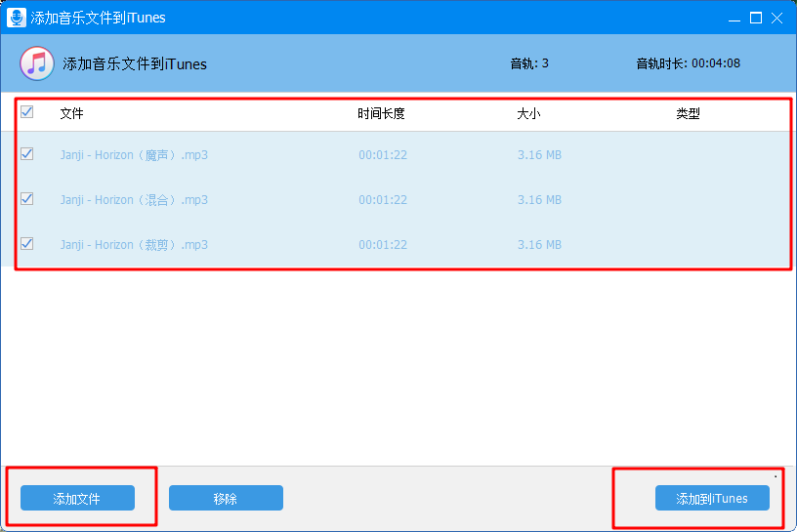Click the iTunes music note logo

tap(36, 63)
